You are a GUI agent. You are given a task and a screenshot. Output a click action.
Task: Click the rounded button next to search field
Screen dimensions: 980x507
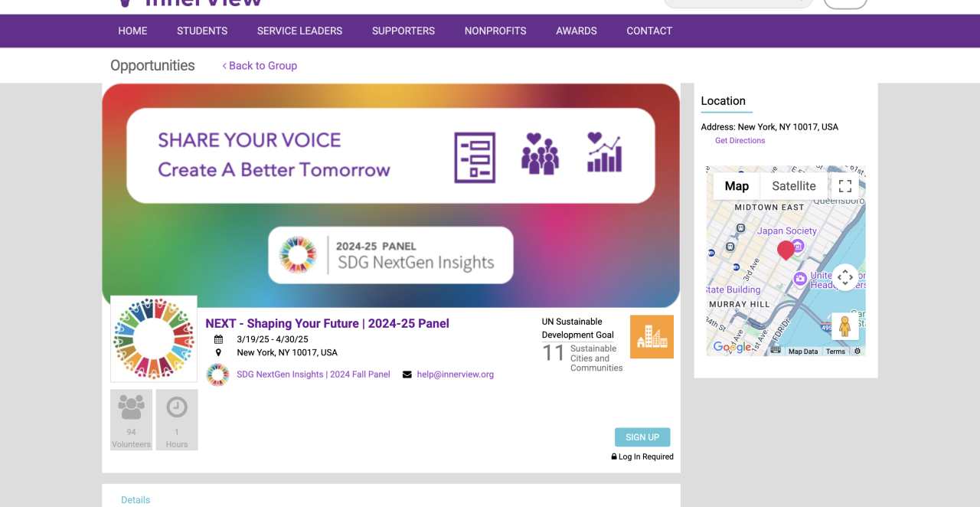[x=845, y=4]
